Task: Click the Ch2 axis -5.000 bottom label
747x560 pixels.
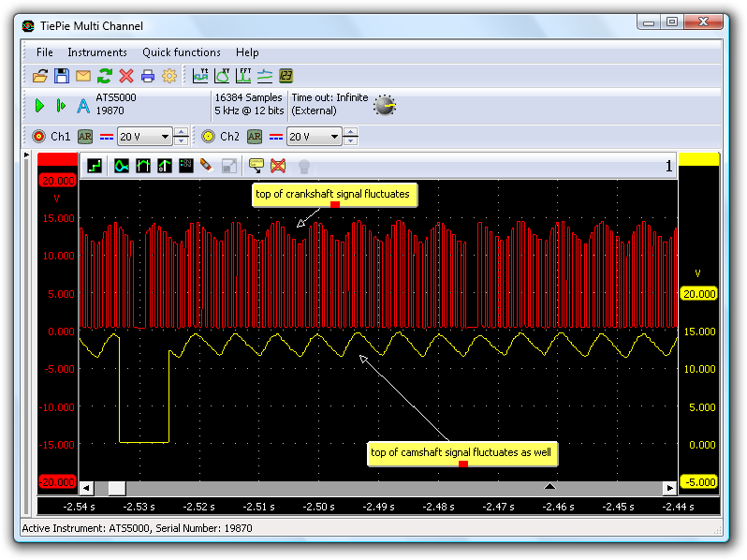Action: point(699,482)
